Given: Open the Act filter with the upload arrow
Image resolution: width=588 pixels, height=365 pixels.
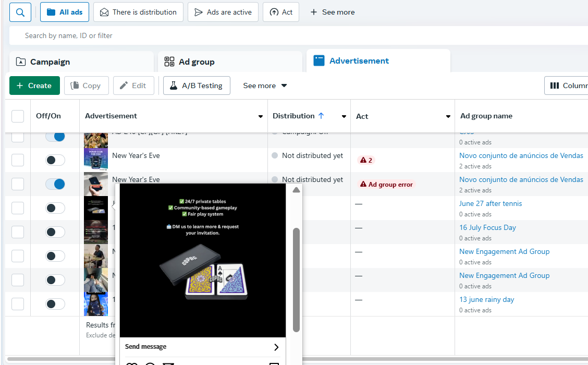Looking at the screenshot, I should click(x=281, y=13).
